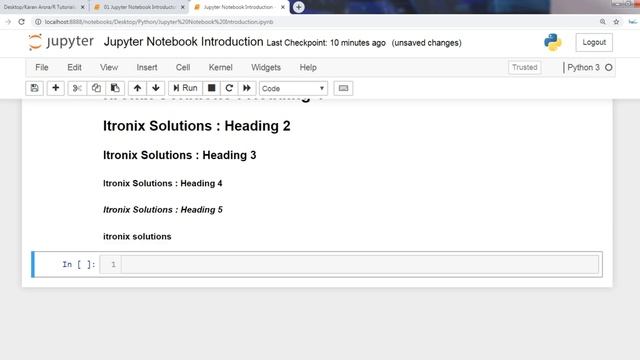Viewport: 640px width, 360px height.
Task: Open the File menu
Action: coord(42,67)
